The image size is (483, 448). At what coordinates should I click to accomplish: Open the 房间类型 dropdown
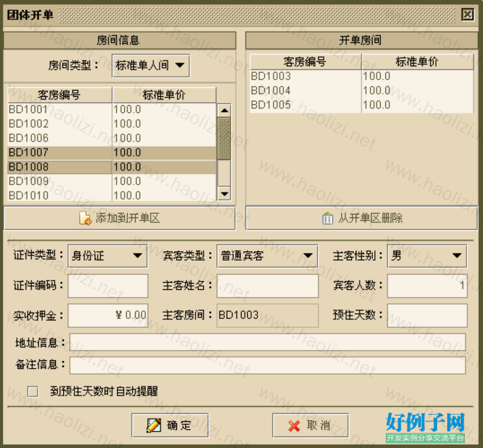pos(151,65)
